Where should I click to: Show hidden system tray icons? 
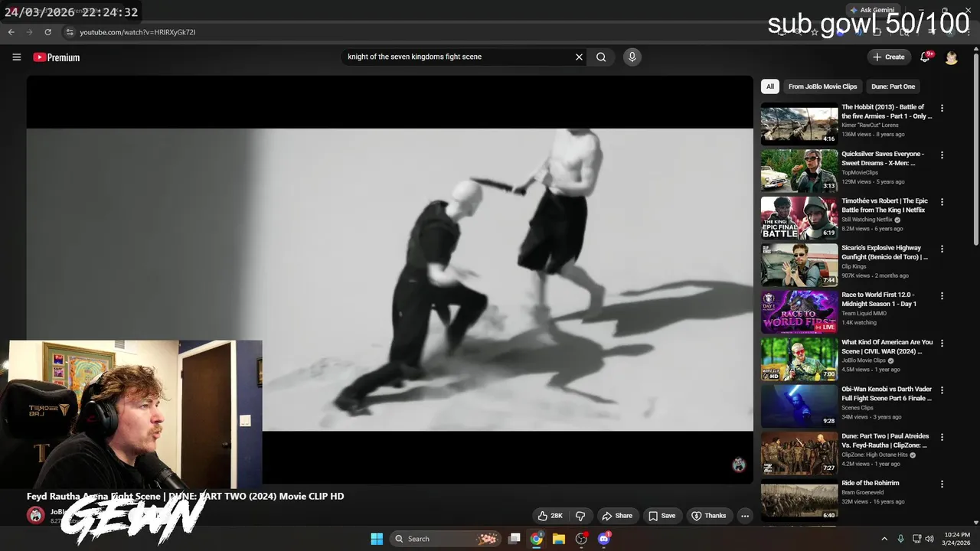884,539
